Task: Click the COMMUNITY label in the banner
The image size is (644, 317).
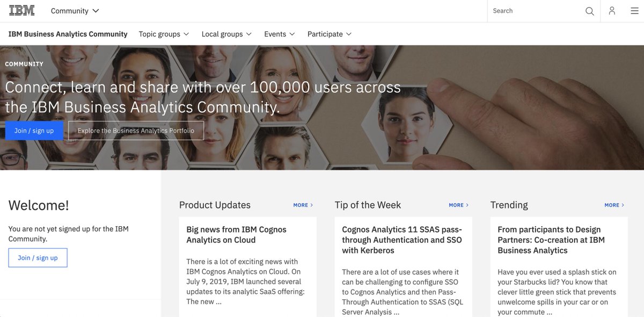Action: point(24,64)
